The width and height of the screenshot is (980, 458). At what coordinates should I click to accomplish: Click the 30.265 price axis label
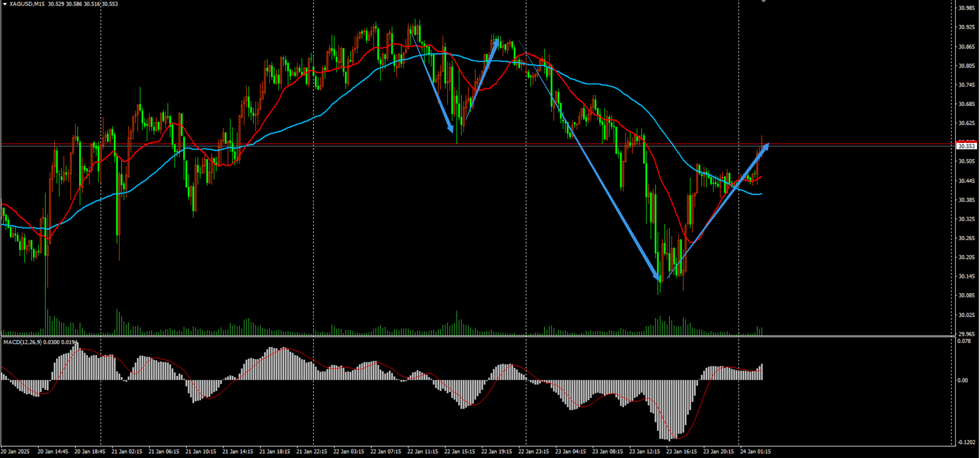(x=966, y=238)
